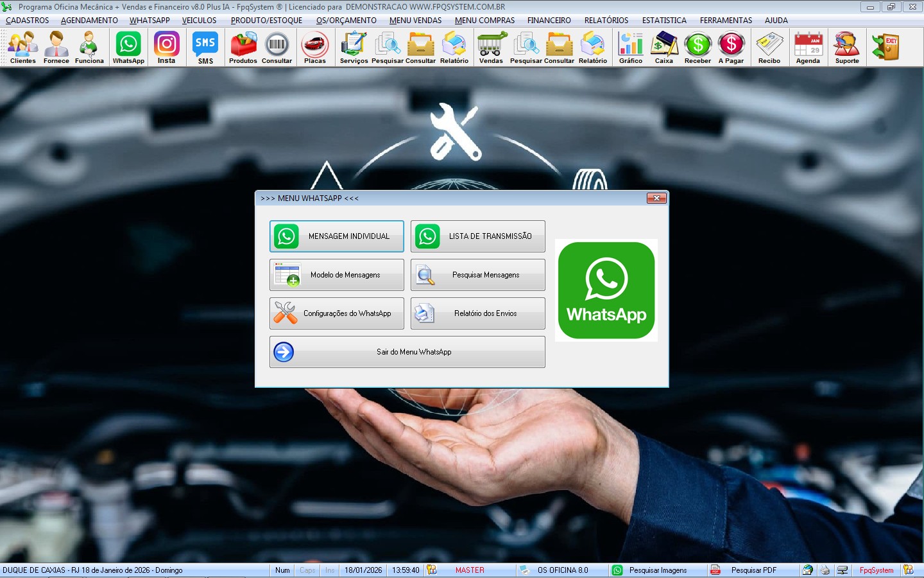The height and width of the screenshot is (578, 924).
Task: Click Sair do Menu WhatsApp button
Action: (407, 352)
